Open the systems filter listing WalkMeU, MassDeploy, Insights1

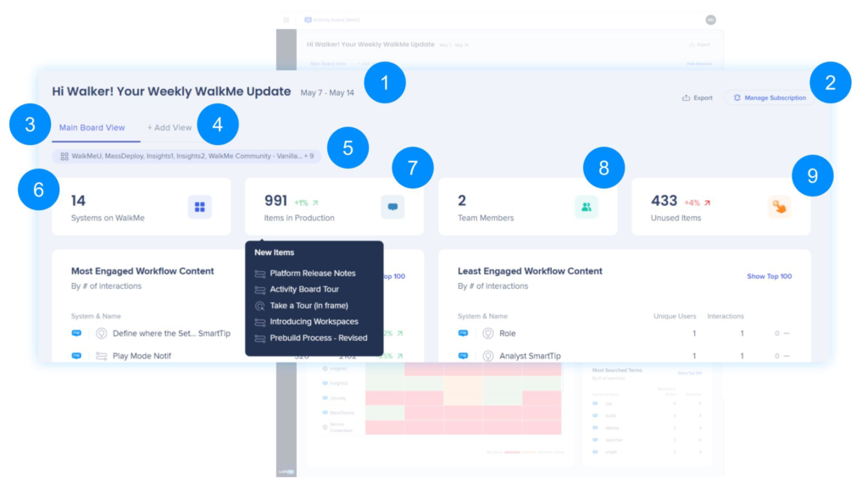[187, 157]
